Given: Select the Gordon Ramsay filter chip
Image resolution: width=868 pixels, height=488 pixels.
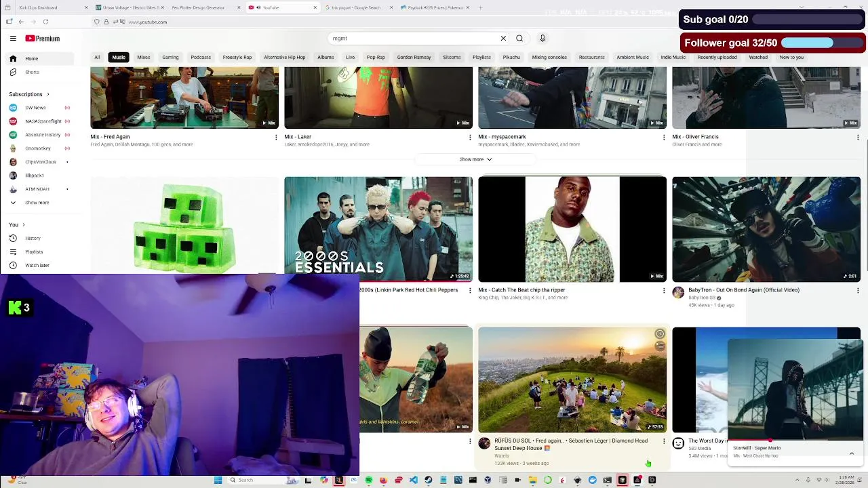Looking at the screenshot, I should pyautogui.click(x=414, y=57).
